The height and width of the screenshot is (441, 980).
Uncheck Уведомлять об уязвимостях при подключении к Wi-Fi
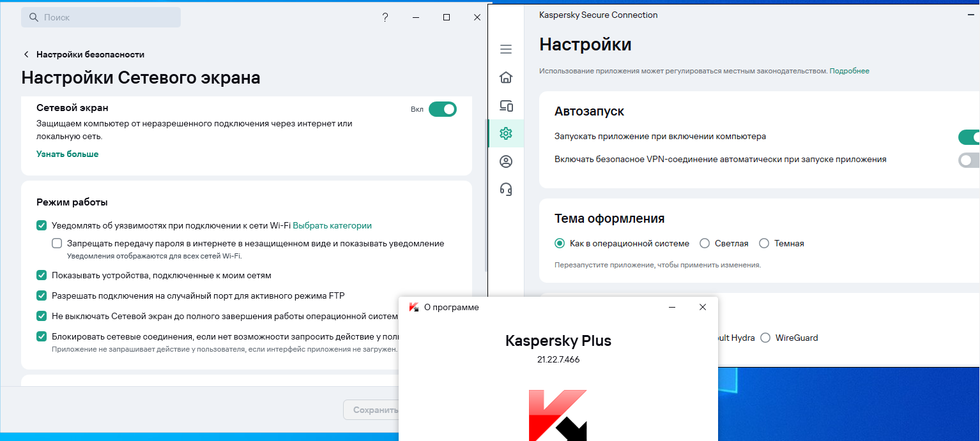(x=42, y=225)
